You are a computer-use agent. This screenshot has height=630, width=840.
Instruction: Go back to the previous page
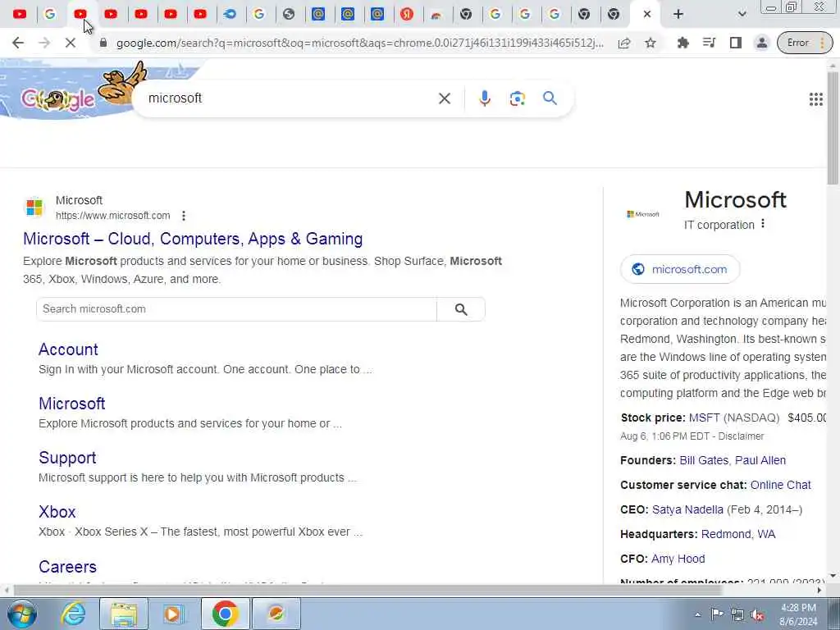pyautogui.click(x=18, y=43)
